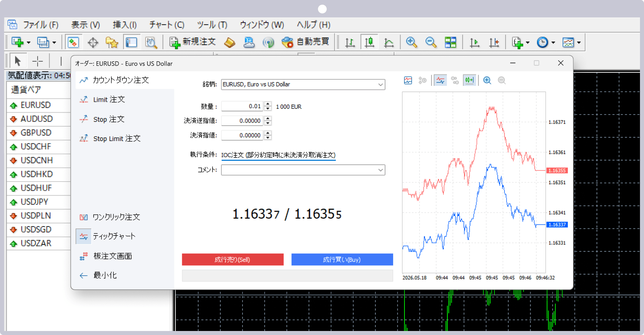This screenshot has width=644, height=335.
Task: Increase 決済指値 with up stepper
Action: tap(268, 133)
